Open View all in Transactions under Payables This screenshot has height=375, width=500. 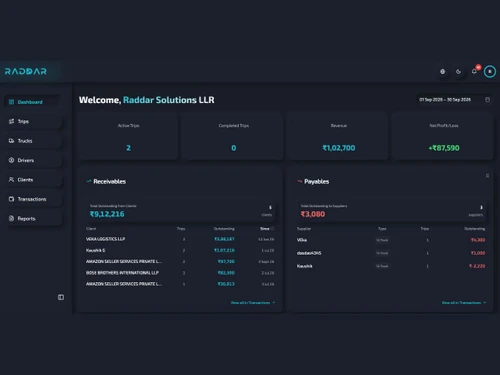click(464, 303)
